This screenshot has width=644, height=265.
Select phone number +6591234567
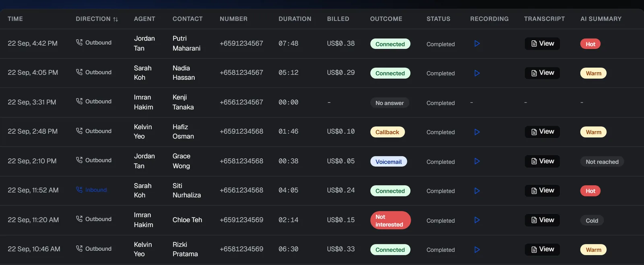tap(242, 43)
